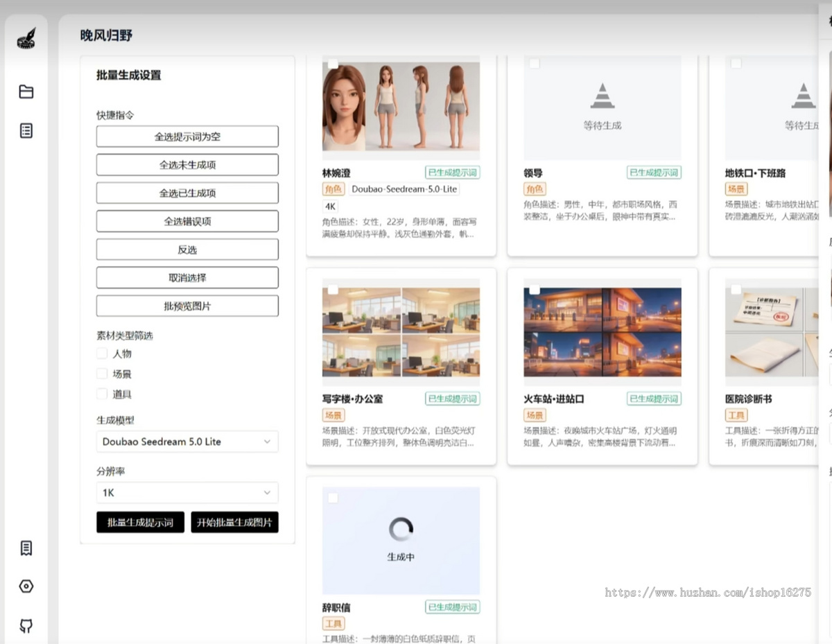Open the 写字楼·办公室 image thumbnail
This screenshot has width=832, height=644.
tap(401, 332)
